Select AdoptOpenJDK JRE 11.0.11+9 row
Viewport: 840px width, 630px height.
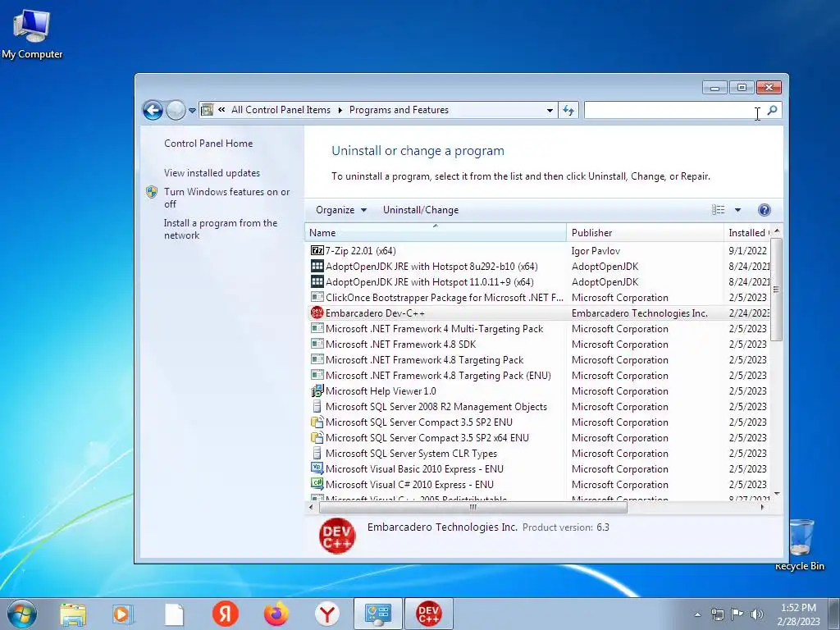tap(540, 282)
